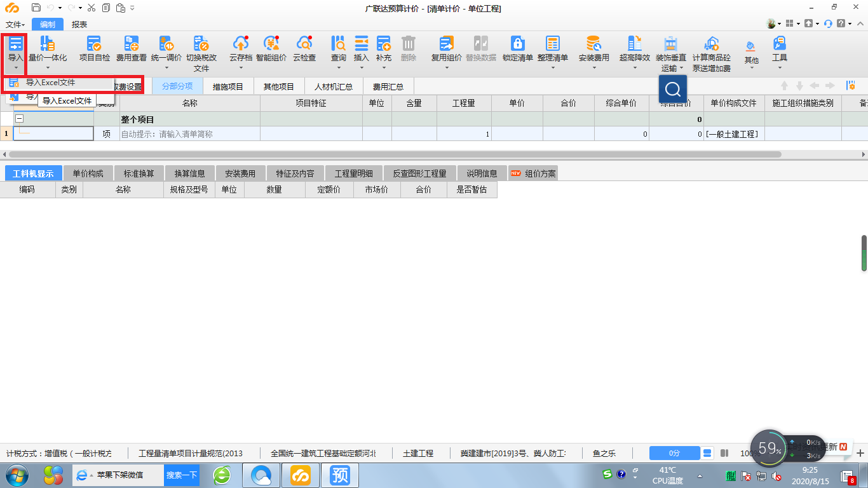Click 装饰垂直运输 icon
This screenshot has width=868, height=488.
671,44
